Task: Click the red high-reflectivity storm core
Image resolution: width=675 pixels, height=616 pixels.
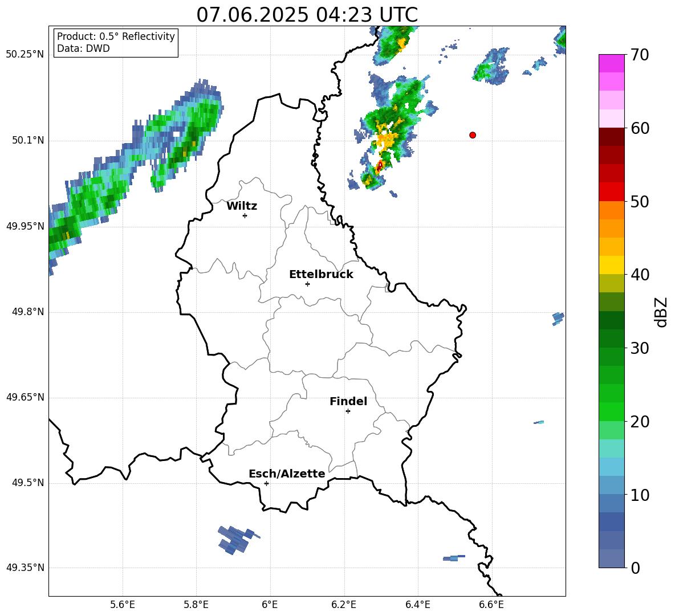Action: click(x=380, y=166)
